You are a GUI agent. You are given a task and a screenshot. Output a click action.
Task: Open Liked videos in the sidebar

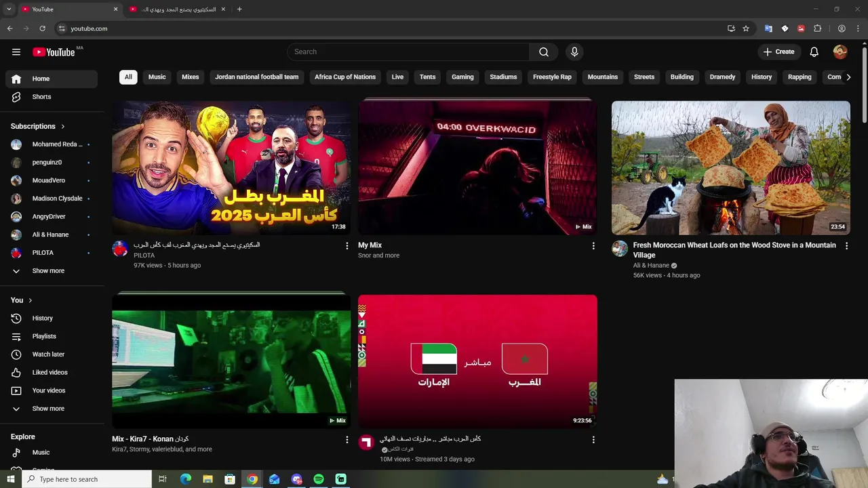click(52, 372)
